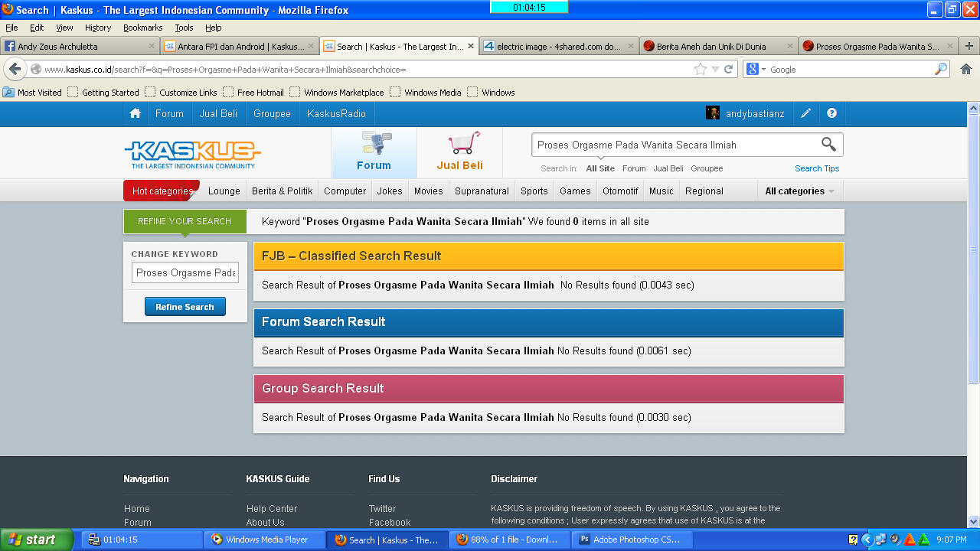Go back with Firefox back arrow
This screenshot has height=551, width=980.
15,69
